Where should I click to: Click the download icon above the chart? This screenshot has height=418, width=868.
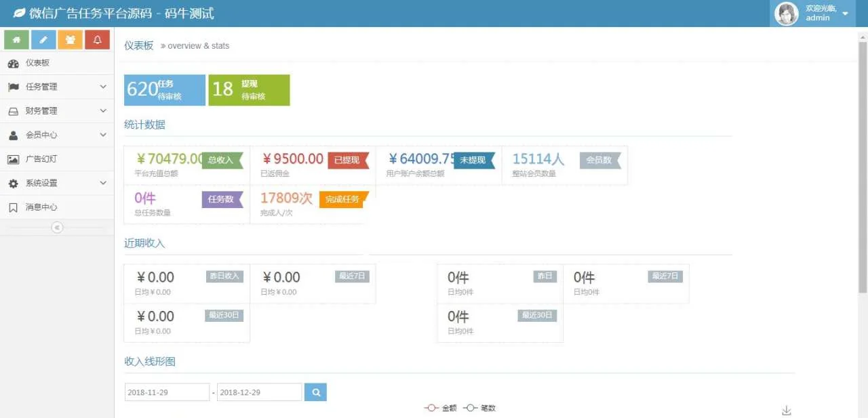787,411
